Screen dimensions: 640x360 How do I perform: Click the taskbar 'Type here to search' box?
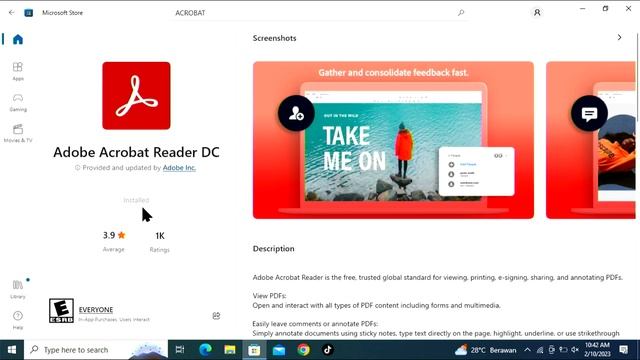coord(96,350)
